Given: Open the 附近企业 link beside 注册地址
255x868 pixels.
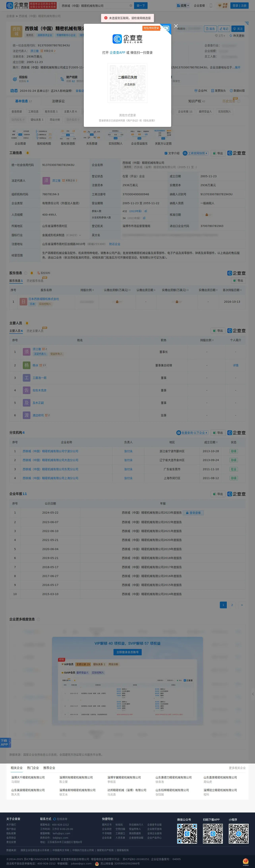Looking at the screenshot, I should click(115, 244).
